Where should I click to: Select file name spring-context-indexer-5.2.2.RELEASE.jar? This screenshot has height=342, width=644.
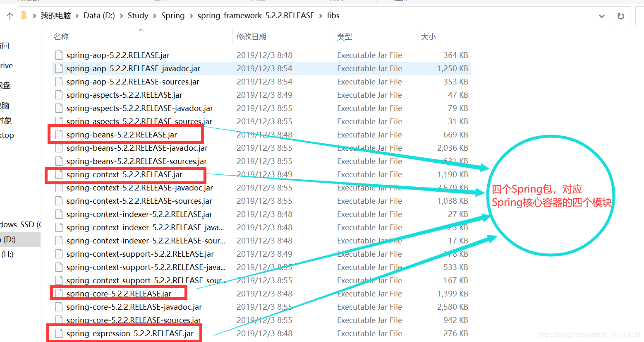point(139,214)
